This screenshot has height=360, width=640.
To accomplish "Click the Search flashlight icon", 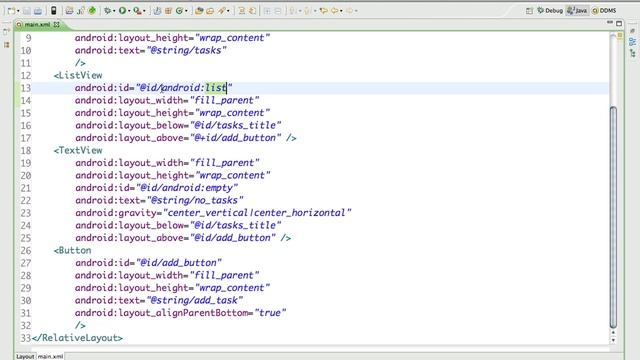I will pos(221,11).
